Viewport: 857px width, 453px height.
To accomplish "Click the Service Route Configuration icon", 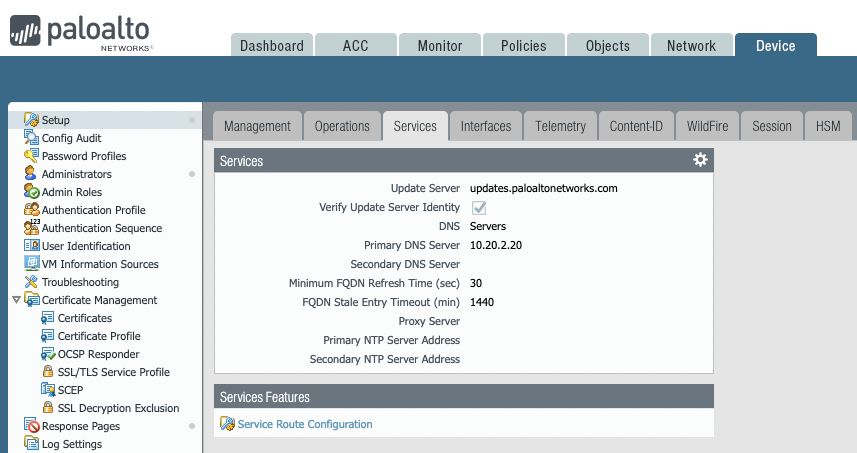I will pyautogui.click(x=227, y=423).
